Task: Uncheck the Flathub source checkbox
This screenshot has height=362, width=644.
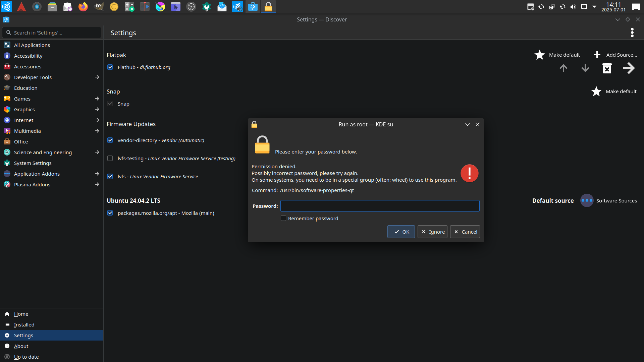Action: [110, 67]
